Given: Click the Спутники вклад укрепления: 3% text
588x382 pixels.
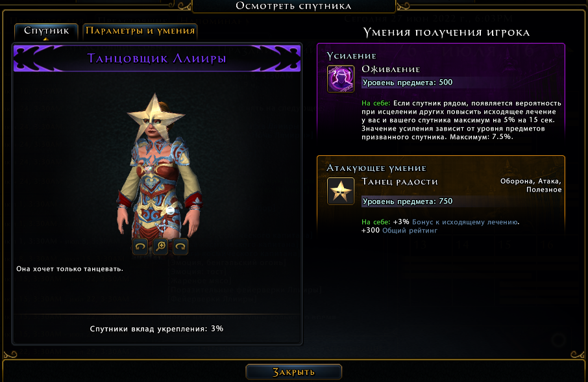Looking at the screenshot, I should 156,329.
